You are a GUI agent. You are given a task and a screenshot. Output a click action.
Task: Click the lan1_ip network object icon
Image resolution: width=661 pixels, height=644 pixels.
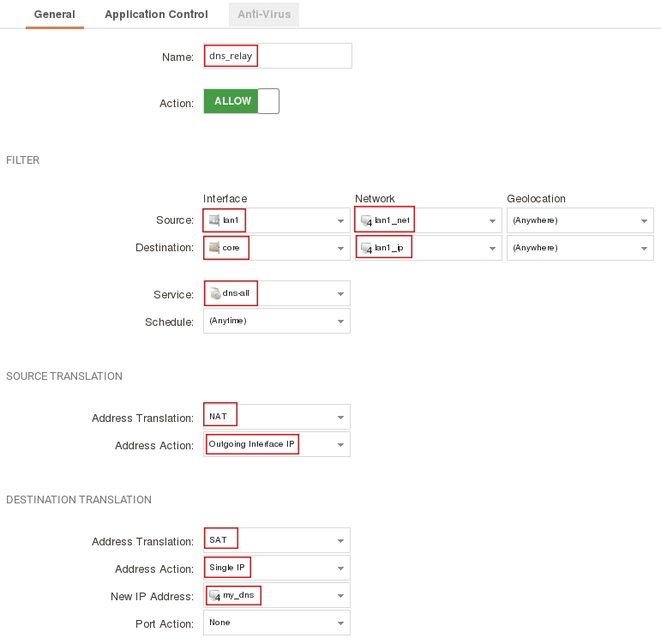tap(366, 248)
